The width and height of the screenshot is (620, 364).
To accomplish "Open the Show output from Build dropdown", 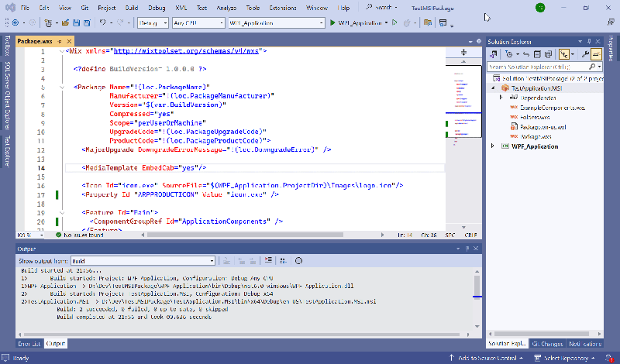I will point(143,261).
